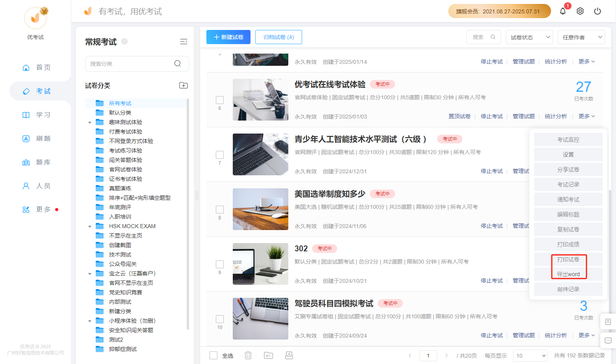Select 考试练习体验 category in tree
This screenshot has width=616, height=364.
click(126, 150)
